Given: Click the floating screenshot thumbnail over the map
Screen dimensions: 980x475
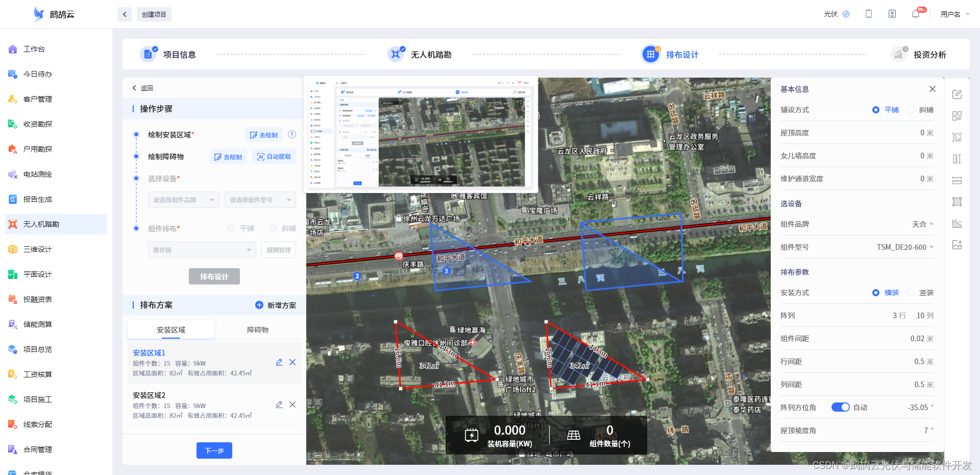Looking at the screenshot, I should (x=421, y=135).
